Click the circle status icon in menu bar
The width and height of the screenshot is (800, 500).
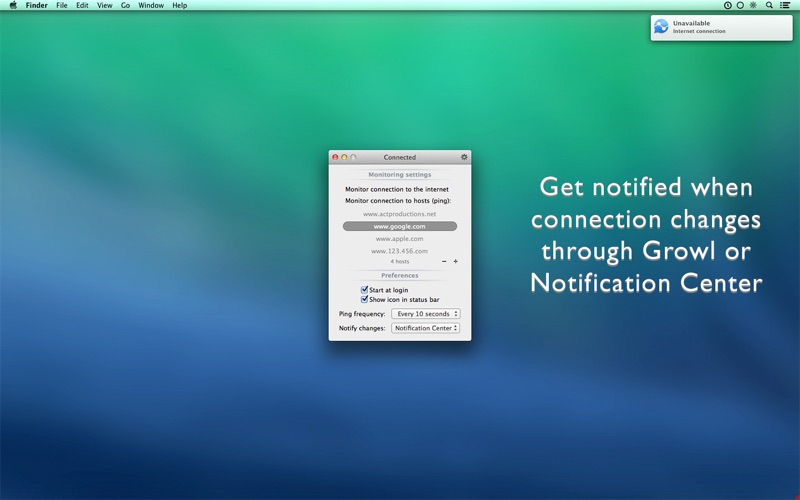[740, 5]
